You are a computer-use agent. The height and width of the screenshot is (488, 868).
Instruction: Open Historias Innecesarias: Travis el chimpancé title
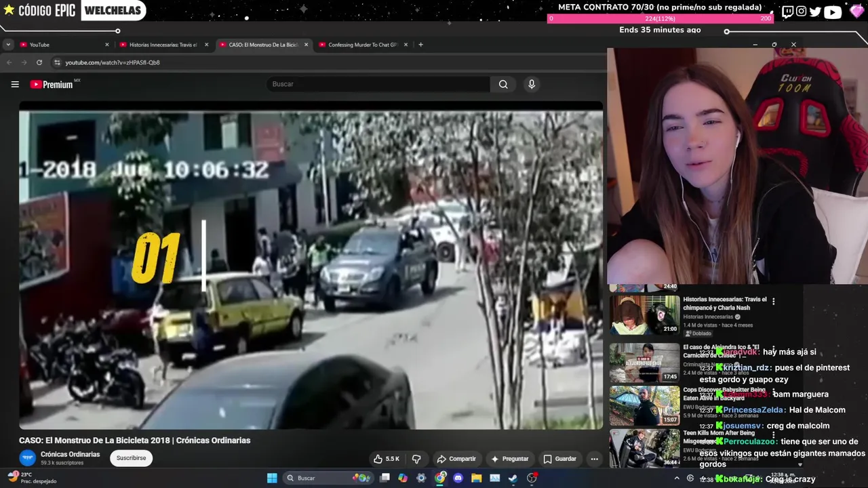pos(724,303)
